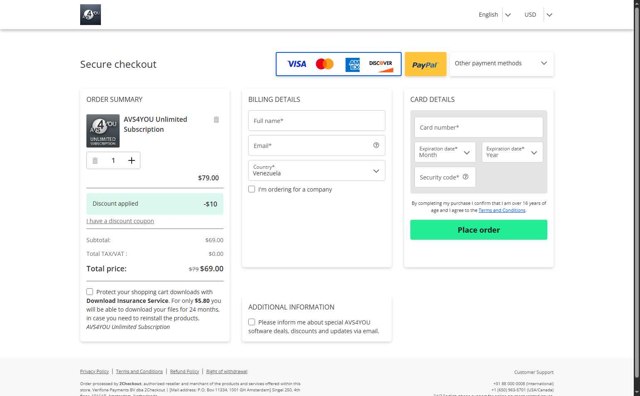640x396 pixels.
Task: Expand Other payment methods dropdown
Action: point(501,64)
